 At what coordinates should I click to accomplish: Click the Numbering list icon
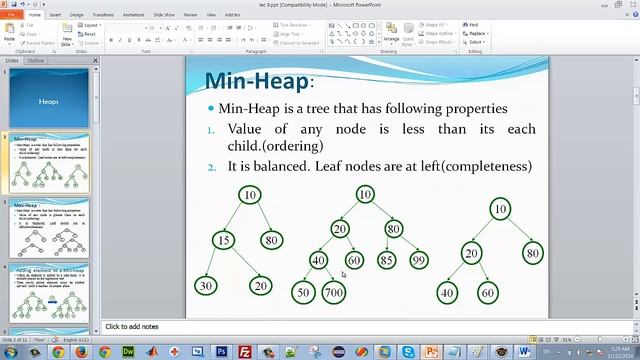click(213, 28)
